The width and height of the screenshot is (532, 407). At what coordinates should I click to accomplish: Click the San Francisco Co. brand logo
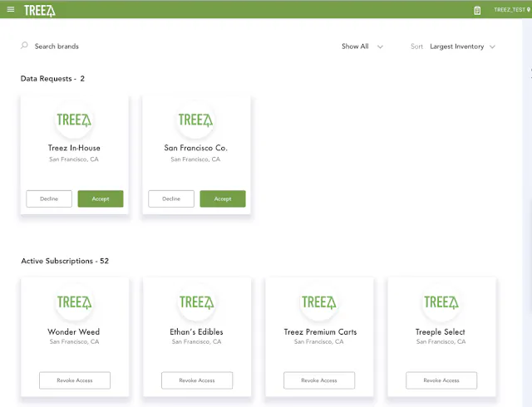pyautogui.click(x=195, y=120)
